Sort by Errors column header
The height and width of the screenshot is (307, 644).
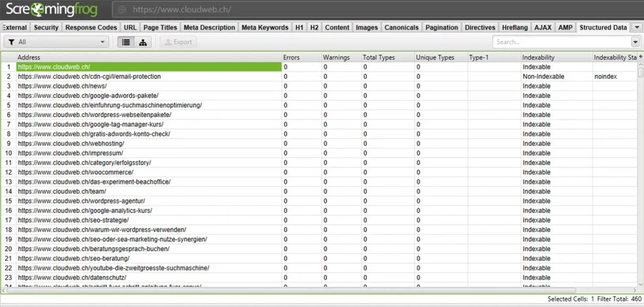[x=301, y=57]
